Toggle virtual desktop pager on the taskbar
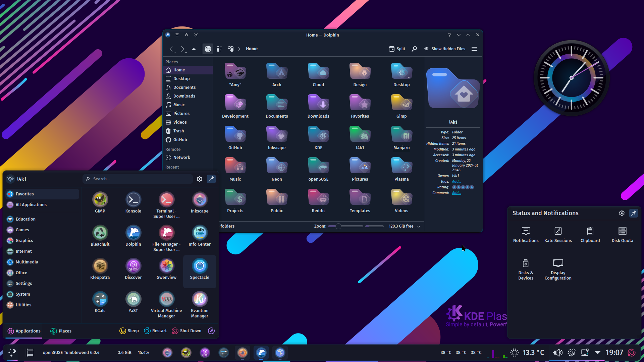Image resolution: width=644 pixels, height=362 pixels. [x=30, y=353]
